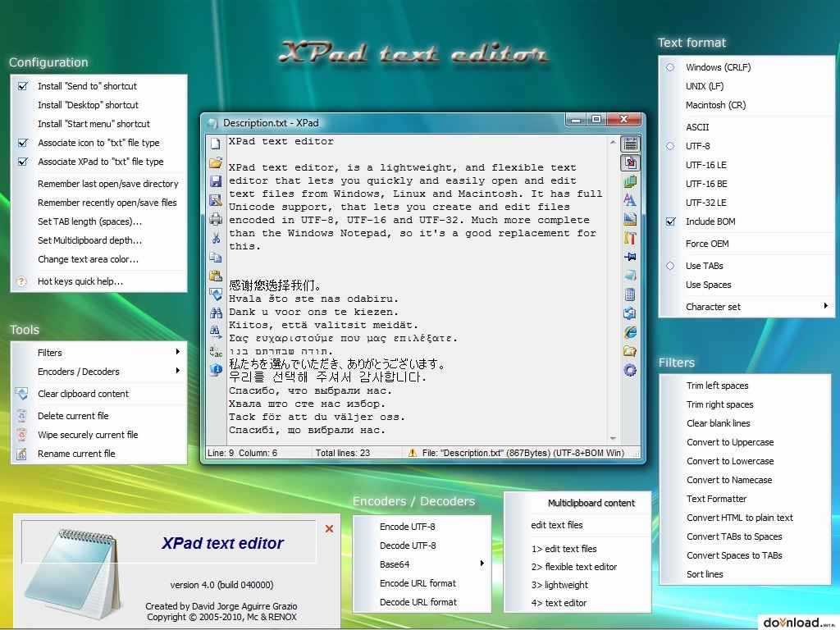Click the blue info About icon
Viewport: 840px width, 630px height.
(216, 370)
